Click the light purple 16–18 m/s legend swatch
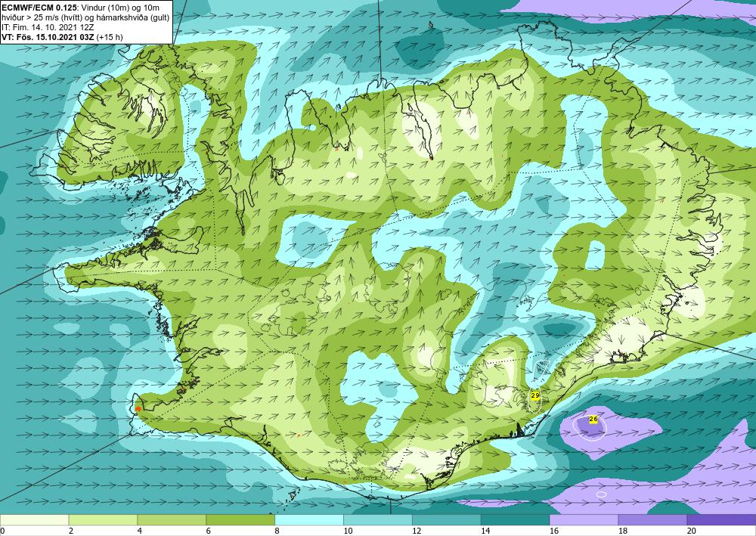The image size is (756, 536). click(x=584, y=519)
